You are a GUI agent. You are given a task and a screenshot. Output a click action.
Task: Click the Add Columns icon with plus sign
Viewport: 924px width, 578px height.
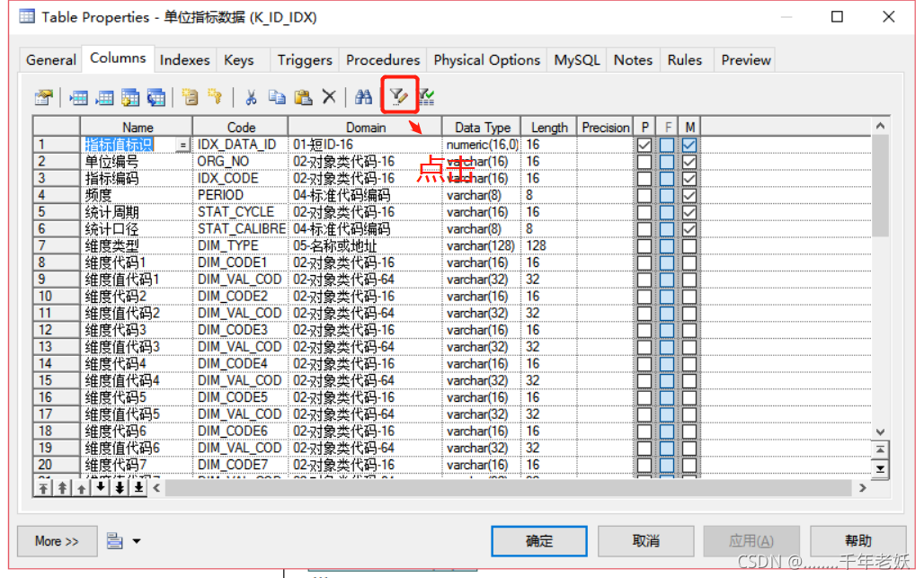(130, 97)
